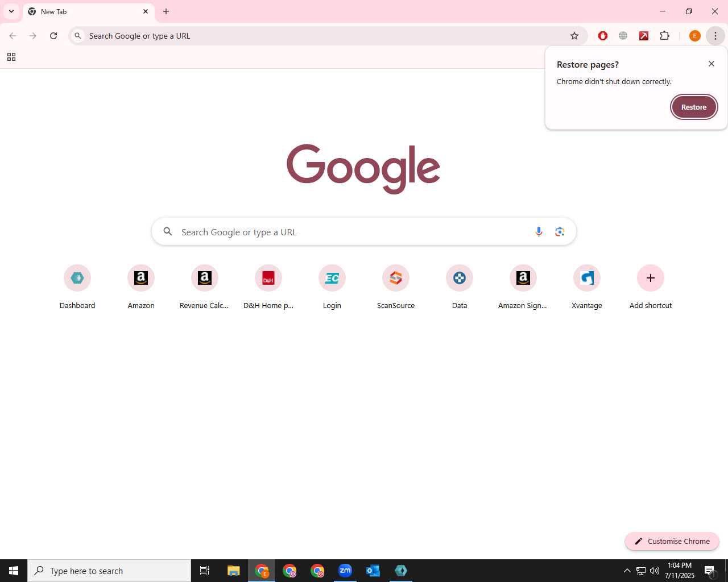
Task: Open the clock showing 1:04 PM
Action: tap(680, 571)
